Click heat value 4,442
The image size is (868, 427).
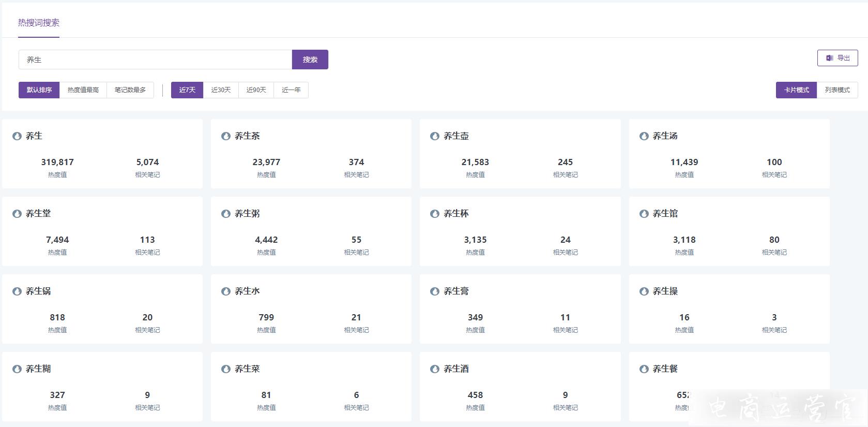266,240
